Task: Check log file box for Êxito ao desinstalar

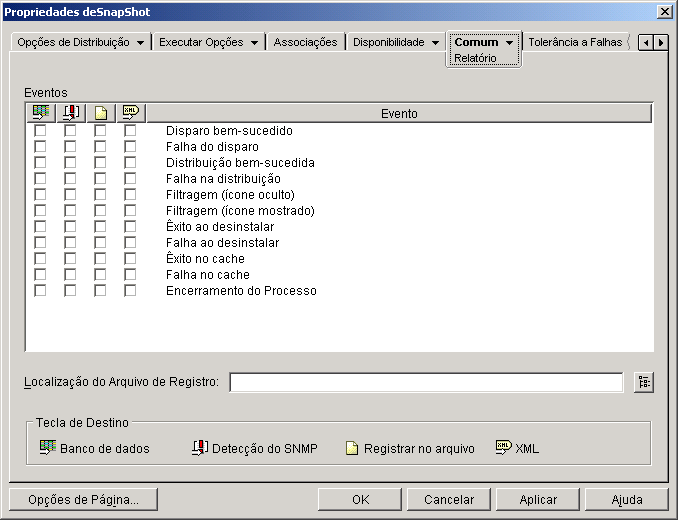Action: [100, 227]
